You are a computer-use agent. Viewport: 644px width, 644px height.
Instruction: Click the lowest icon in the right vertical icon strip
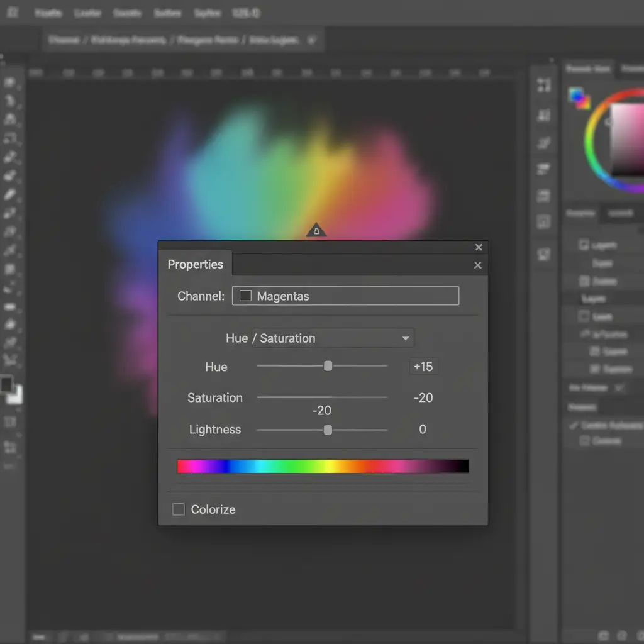[544, 254]
